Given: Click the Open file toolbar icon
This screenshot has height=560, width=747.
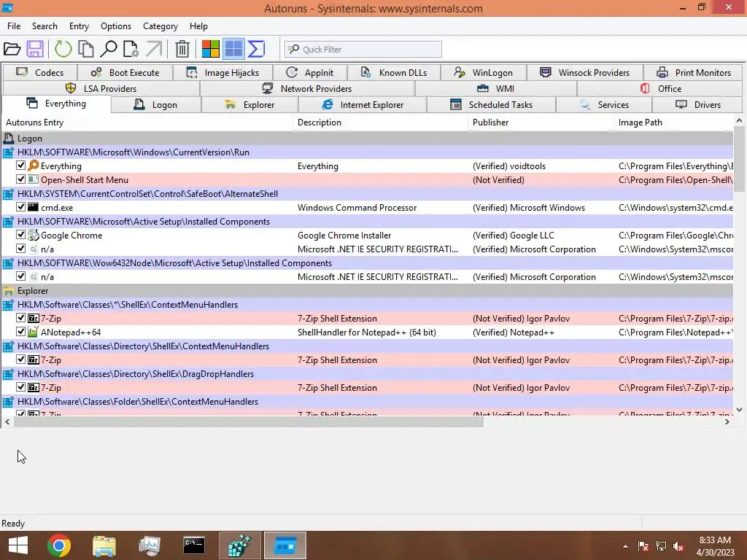Looking at the screenshot, I should (x=12, y=49).
